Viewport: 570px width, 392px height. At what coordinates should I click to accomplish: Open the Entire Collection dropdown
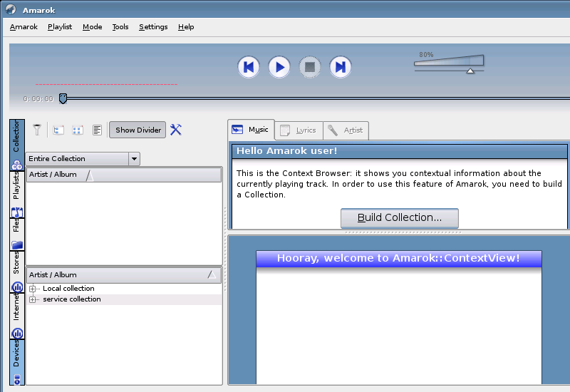pos(83,159)
